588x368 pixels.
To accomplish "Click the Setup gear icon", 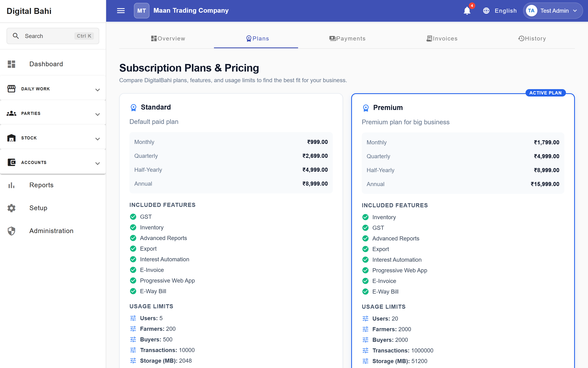I will (x=11, y=208).
